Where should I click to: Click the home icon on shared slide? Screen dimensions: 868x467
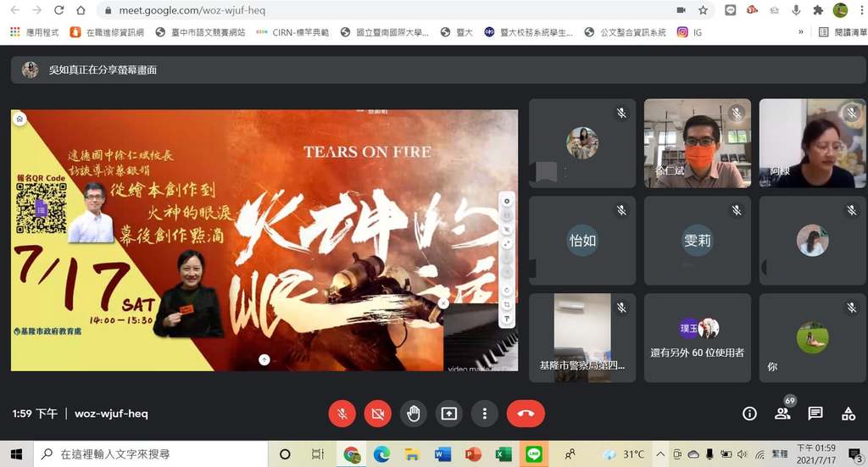coord(20,119)
